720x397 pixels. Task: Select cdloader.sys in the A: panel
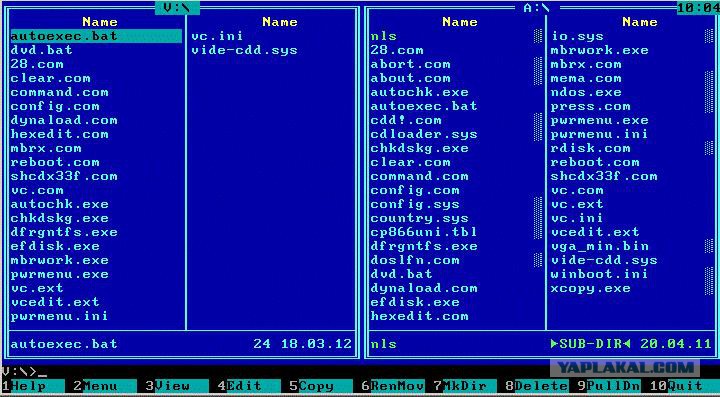pos(424,134)
